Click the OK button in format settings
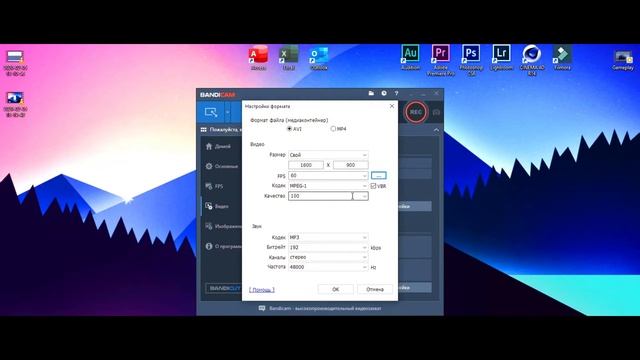The image size is (640, 360). coord(336,289)
